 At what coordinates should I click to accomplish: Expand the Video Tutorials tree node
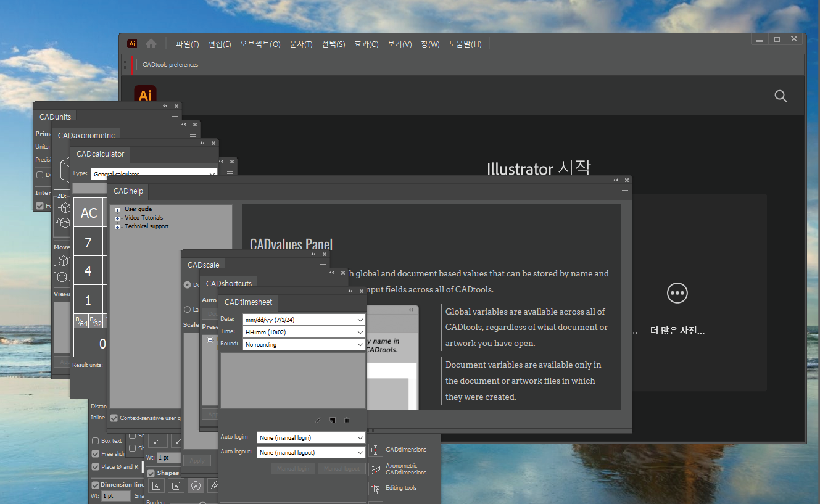117,218
